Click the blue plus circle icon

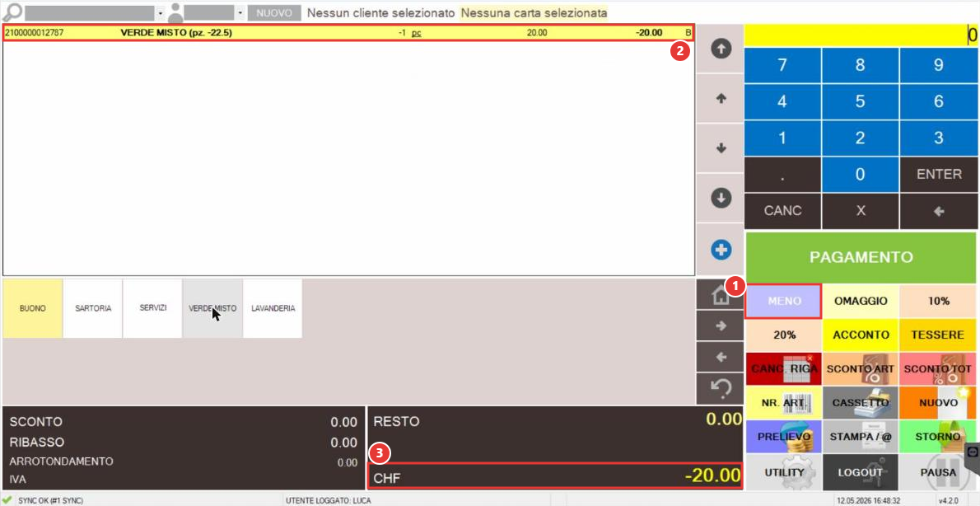click(721, 251)
